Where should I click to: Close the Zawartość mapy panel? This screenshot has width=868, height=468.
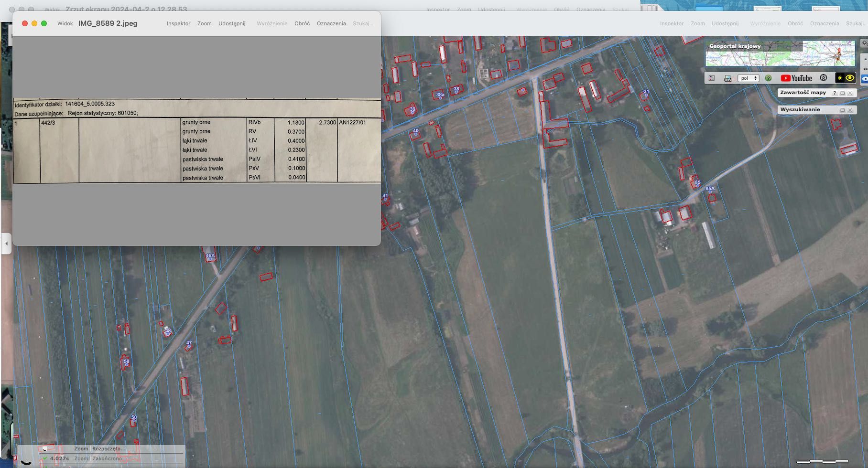pos(850,93)
